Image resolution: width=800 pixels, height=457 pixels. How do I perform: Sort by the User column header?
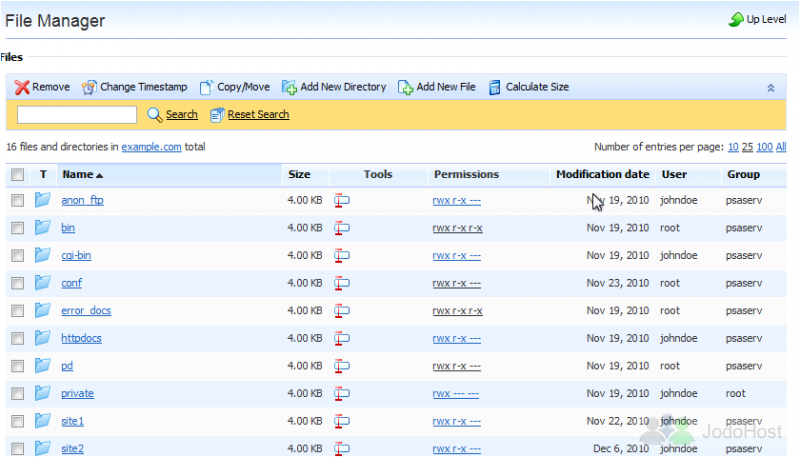674,174
